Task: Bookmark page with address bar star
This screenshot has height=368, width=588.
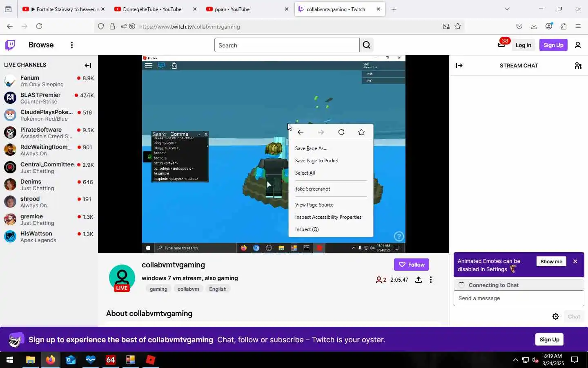Action: tap(458, 27)
